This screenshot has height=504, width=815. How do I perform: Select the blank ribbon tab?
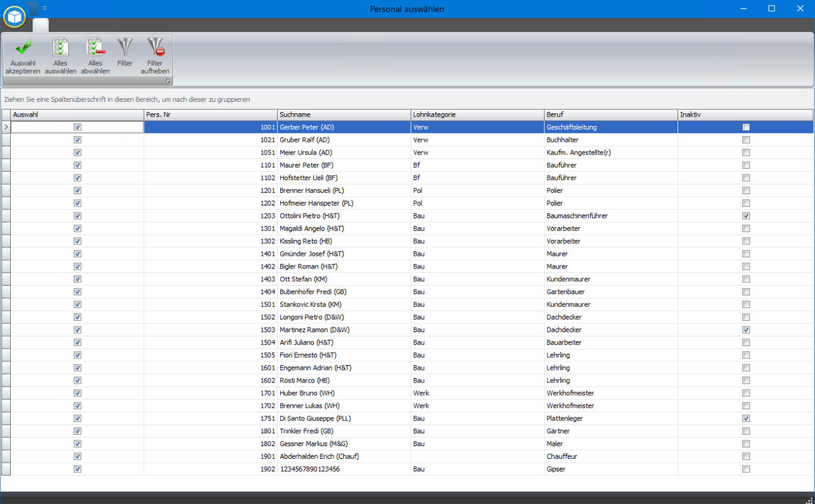coord(41,25)
